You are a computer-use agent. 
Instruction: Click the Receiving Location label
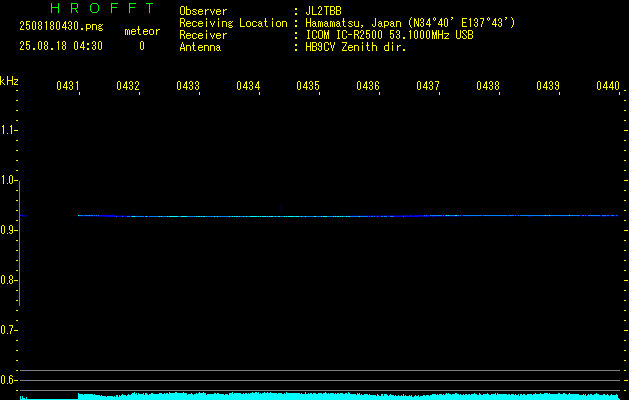233,23
